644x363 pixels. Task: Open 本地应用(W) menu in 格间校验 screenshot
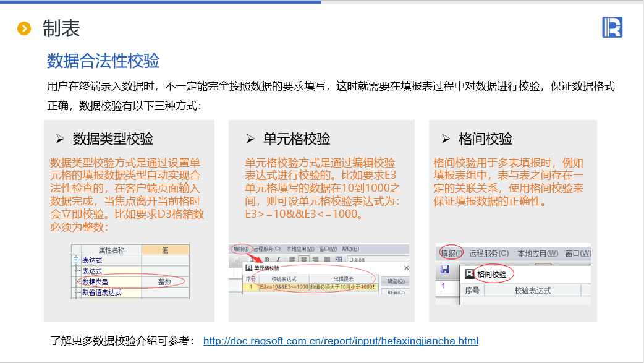[x=538, y=254]
